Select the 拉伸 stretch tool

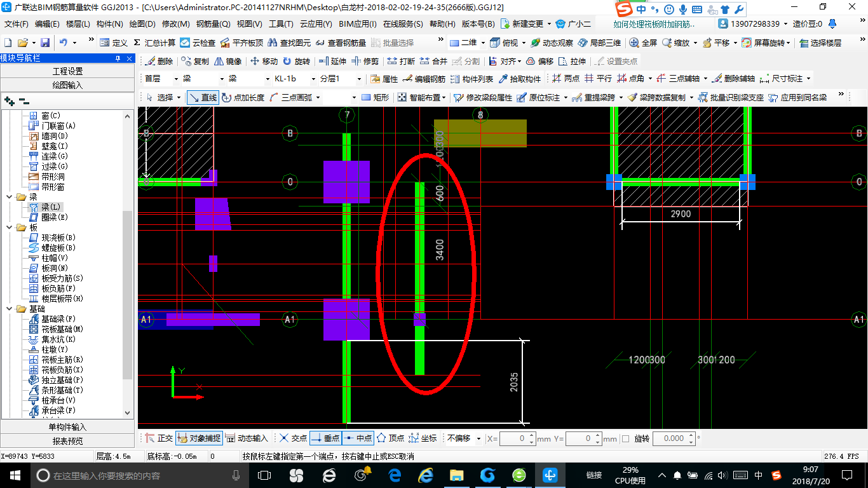click(572, 62)
